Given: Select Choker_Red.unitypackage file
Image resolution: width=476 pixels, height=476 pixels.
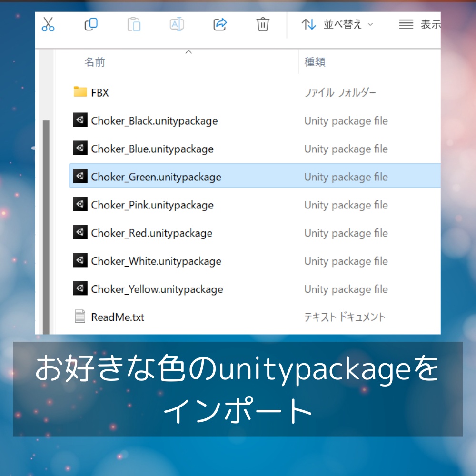Looking at the screenshot, I should point(151,233).
